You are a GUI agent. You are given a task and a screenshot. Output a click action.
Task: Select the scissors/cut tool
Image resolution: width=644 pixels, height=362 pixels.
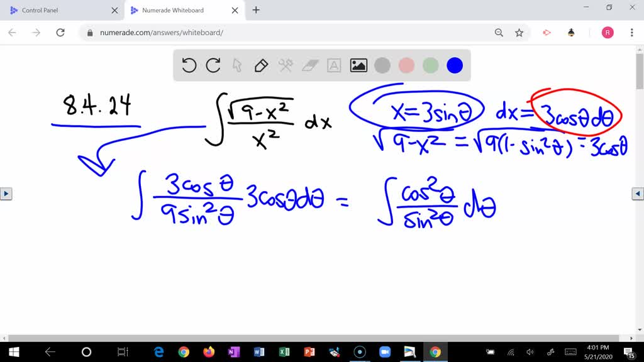286,65
